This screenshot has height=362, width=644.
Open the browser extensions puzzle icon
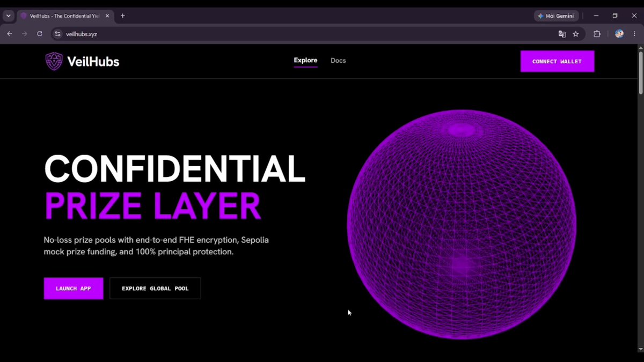tap(597, 34)
